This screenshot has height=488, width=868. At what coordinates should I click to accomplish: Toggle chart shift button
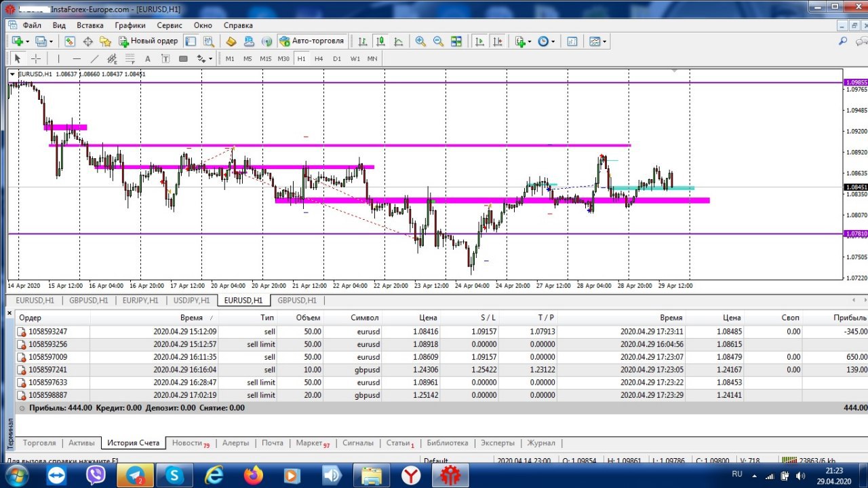pos(498,41)
